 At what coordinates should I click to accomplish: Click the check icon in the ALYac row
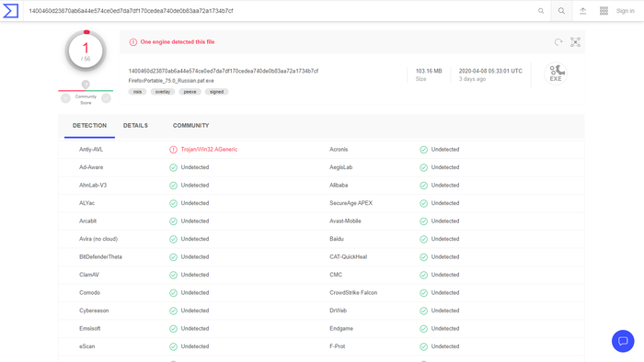173,203
